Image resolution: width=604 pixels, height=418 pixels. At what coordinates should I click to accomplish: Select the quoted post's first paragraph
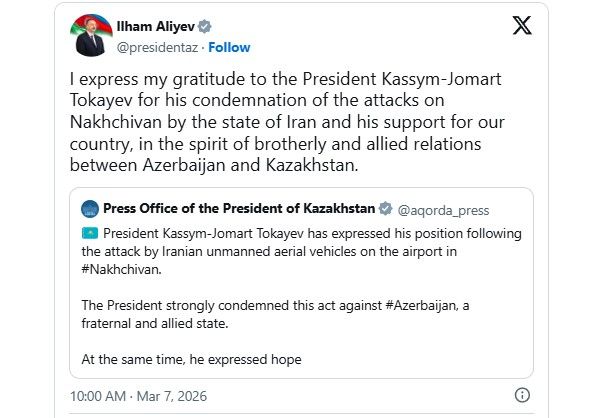300,250
